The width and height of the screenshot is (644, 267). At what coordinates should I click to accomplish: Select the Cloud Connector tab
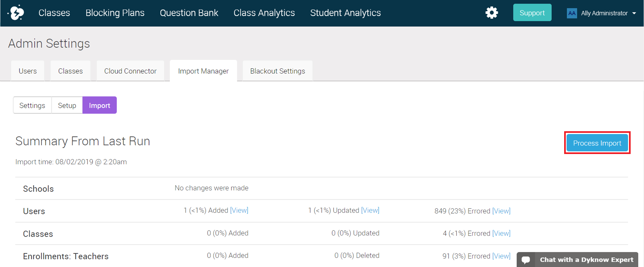coord(130,71)
